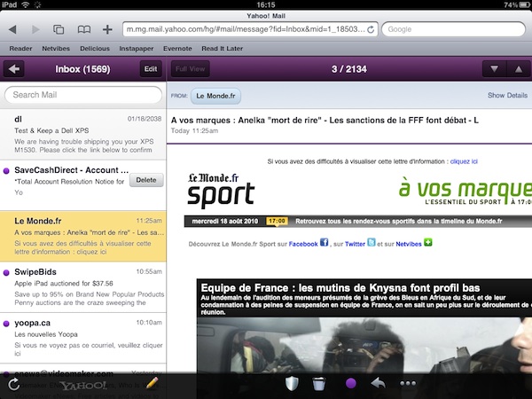Open the Facebook link
The image size is (532, 399).
point(303,244)
